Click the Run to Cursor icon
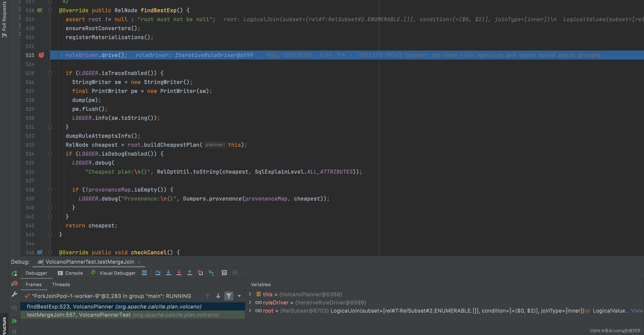 point(211,273)
